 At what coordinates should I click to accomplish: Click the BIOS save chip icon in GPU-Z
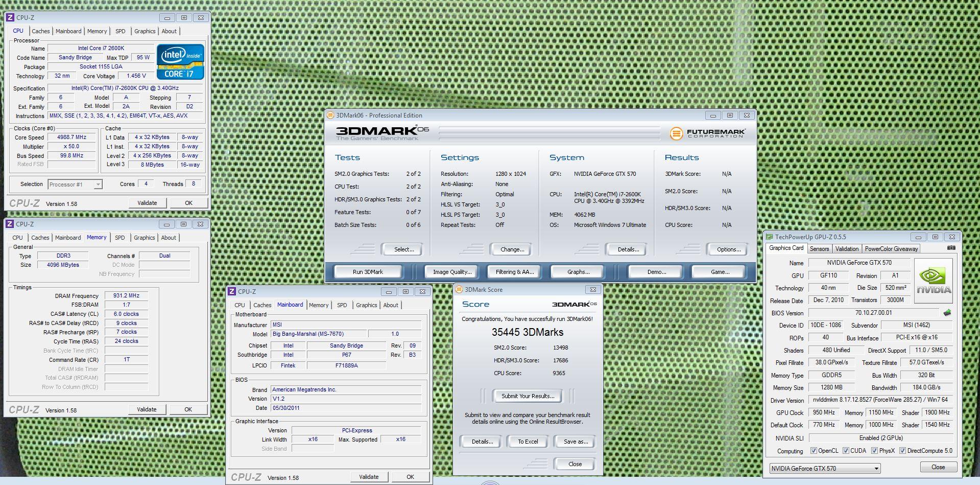point(947,313)
